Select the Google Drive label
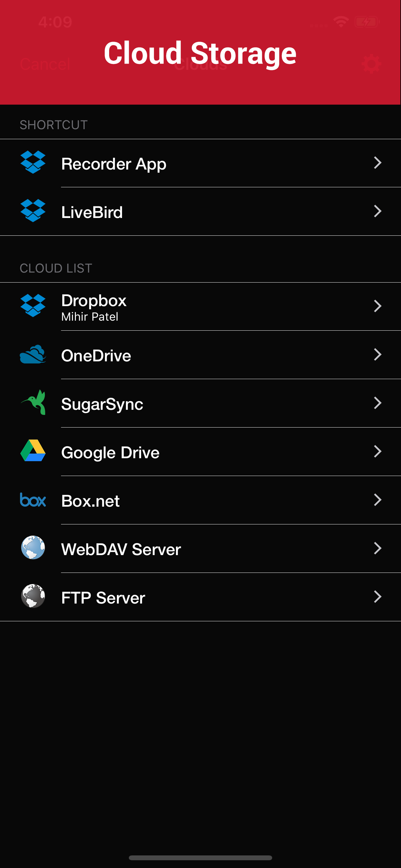 [x=110, y=452]
